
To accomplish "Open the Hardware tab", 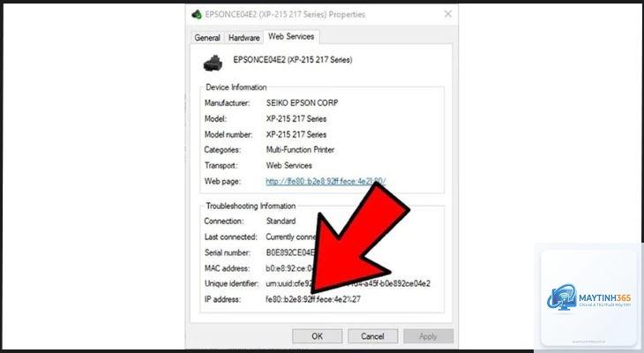I will click(244, 37).
